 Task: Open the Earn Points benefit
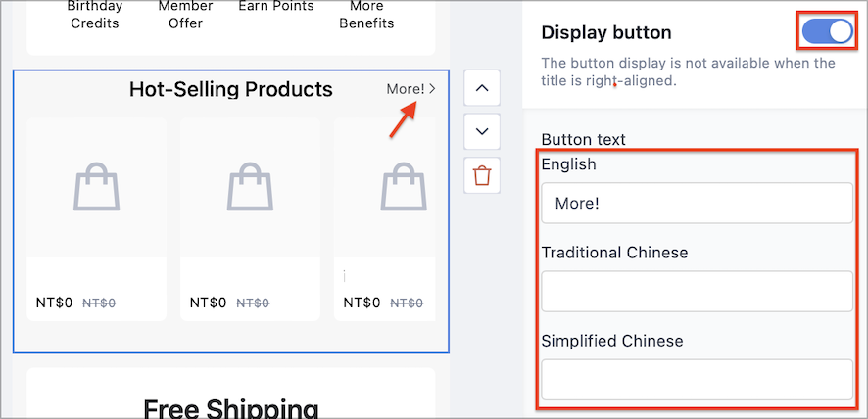[x=276, y=7]
